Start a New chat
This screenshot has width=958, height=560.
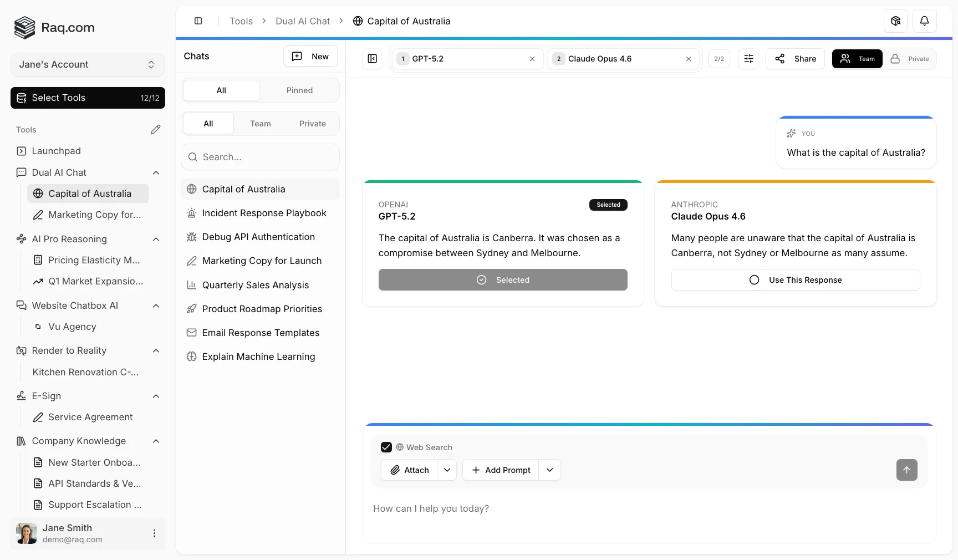click(x=310, y=57)
